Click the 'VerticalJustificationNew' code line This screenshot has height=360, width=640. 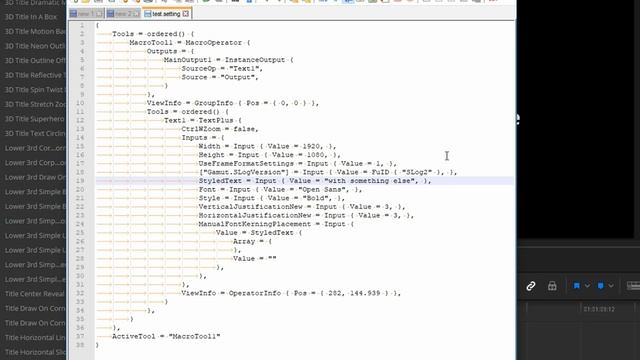click(301, 207)
